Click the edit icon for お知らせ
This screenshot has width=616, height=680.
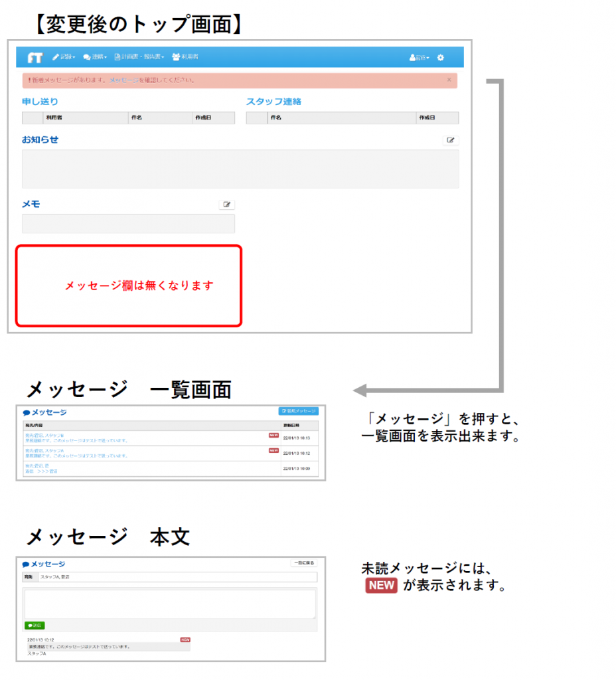point(451,140)
